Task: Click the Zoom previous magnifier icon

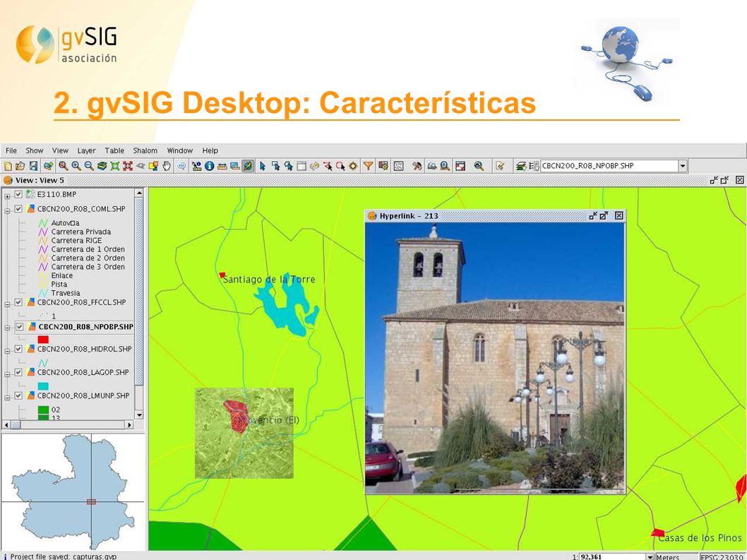Action: tap(64, 166)
